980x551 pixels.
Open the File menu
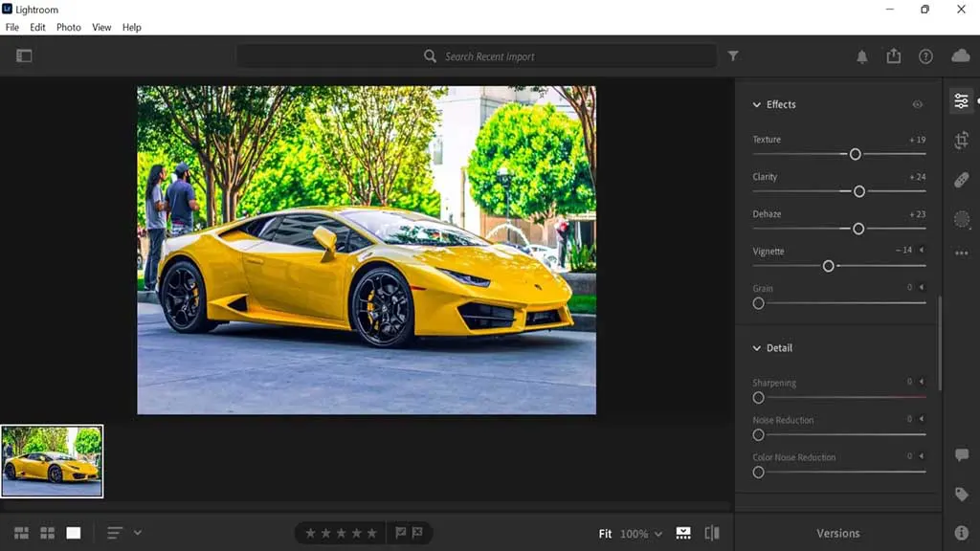[11, 28]
